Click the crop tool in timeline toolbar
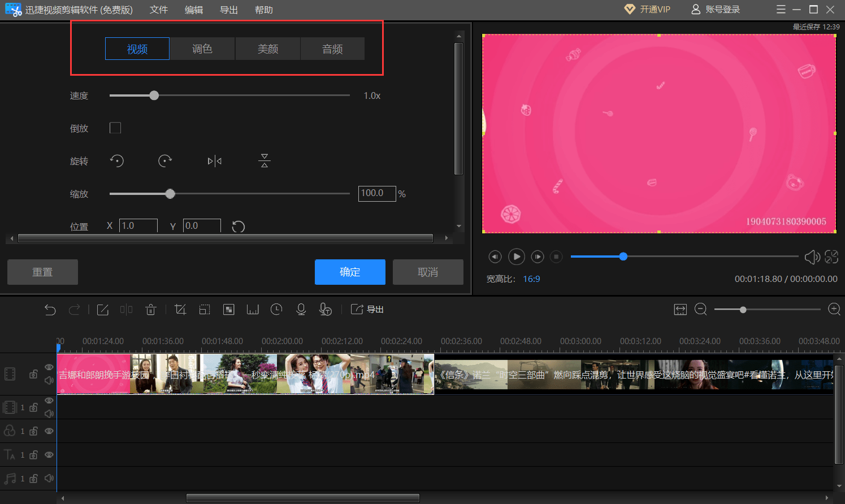 click(180, 309)
